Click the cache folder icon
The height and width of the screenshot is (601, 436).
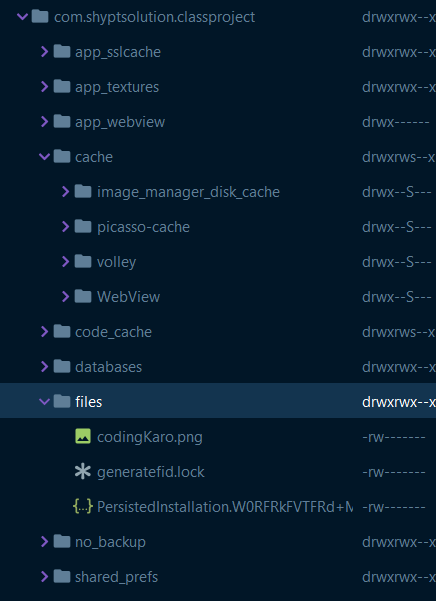click(62, 156)
